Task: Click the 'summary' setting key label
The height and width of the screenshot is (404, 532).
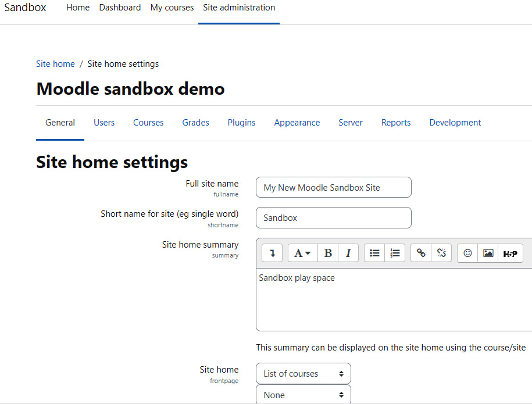Action: (x=225, y=255)
